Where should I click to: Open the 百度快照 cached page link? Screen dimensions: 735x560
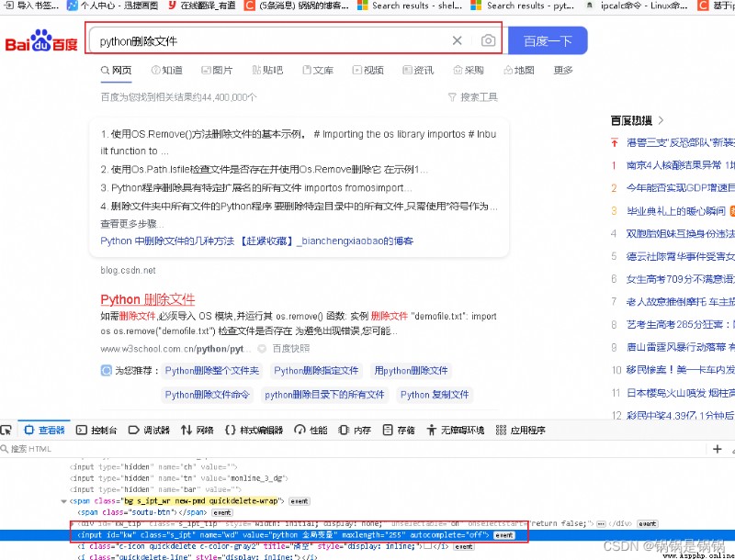click(x=291, y=348)
